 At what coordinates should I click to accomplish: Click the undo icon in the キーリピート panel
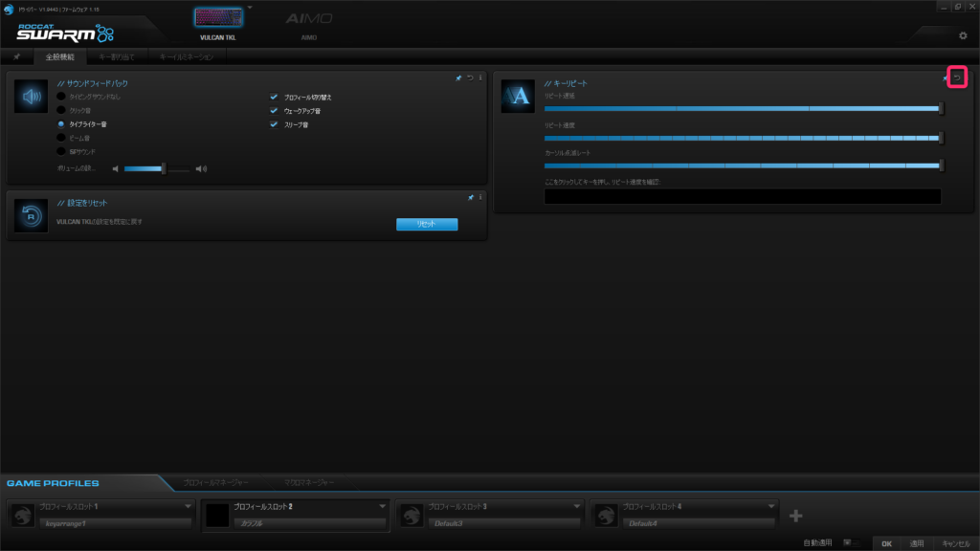[x=957, y=77]
